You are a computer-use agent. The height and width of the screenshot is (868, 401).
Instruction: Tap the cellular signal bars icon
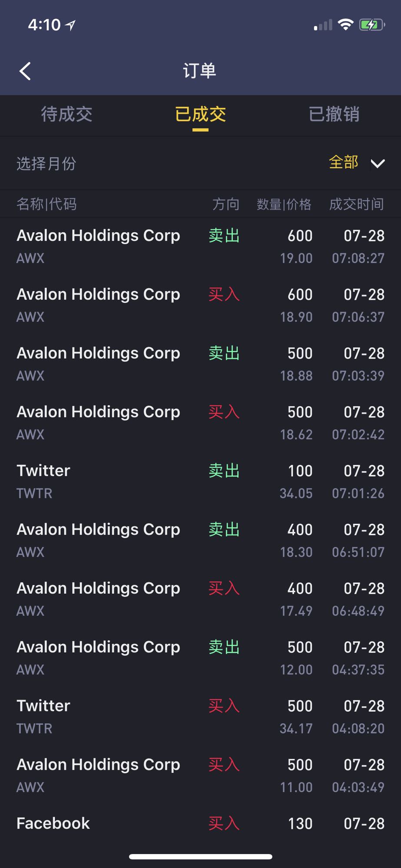[323, 25]
